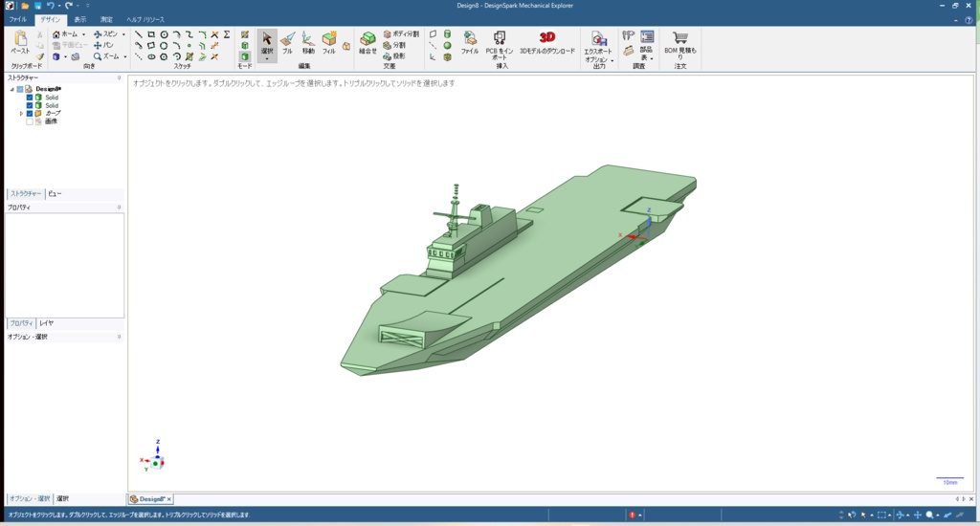The image size is (980, 526).
Task: Click the Pan (パン) orientation tool
Action: pos(103,45)
